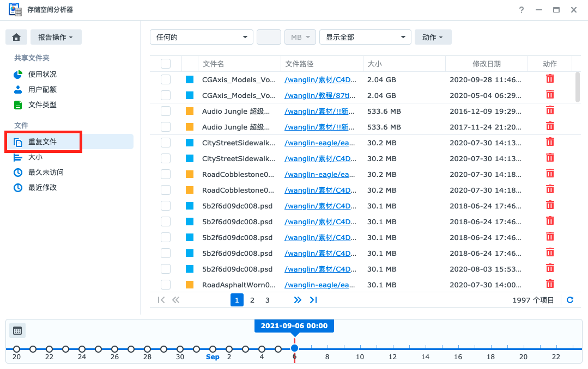Open the 任何的 filter selector
588x369 pixels.
click(201, 36)
